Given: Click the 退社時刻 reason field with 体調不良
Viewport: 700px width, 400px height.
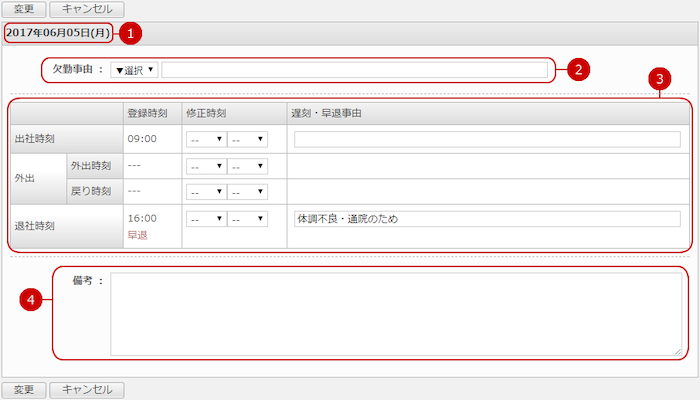Looking at the screenshot, I should [487, 218].
